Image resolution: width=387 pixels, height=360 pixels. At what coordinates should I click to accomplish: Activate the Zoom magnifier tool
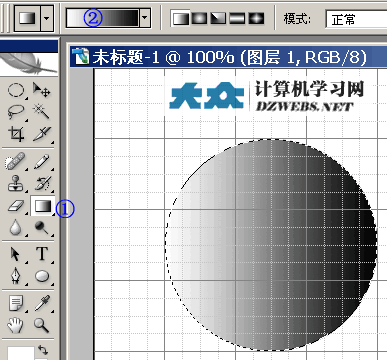[42, 325]
